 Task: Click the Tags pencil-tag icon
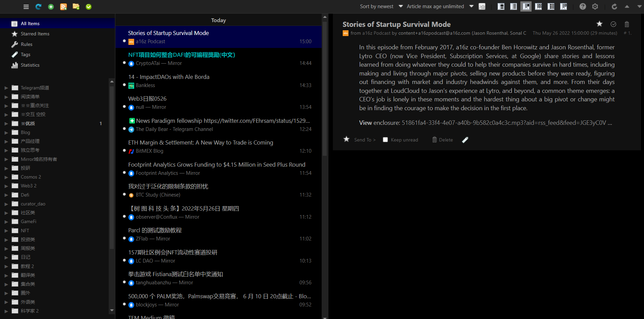point(15,54)
